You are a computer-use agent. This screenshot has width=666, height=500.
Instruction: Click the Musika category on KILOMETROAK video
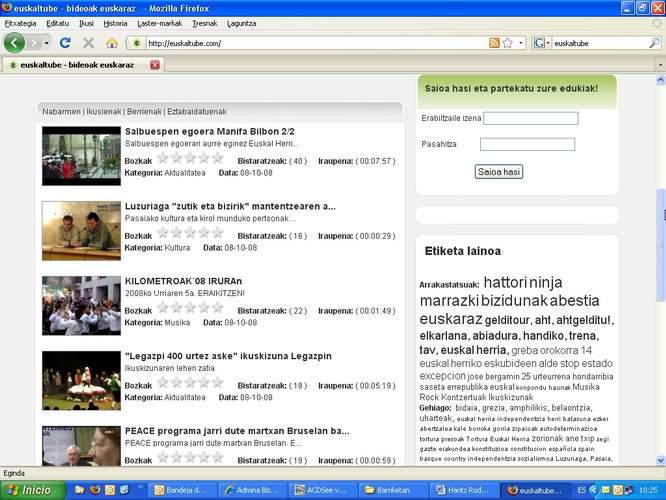pos(177,322)
